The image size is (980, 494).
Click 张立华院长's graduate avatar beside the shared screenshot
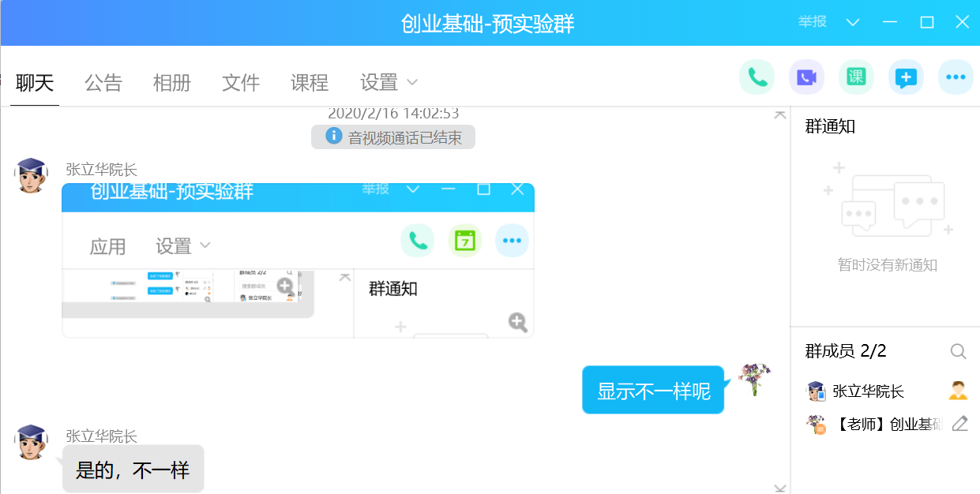click(31, 174)
